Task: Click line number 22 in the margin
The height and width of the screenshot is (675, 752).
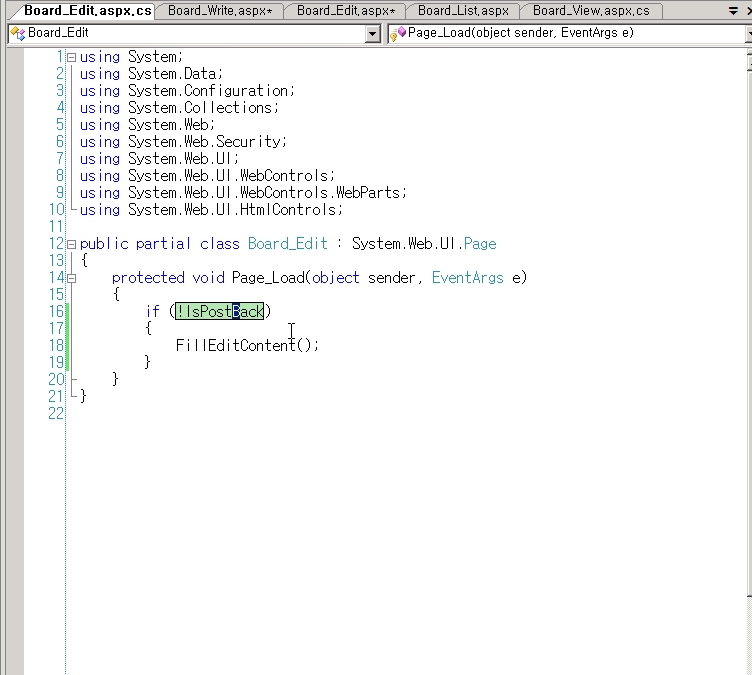Action: [56, 414]
